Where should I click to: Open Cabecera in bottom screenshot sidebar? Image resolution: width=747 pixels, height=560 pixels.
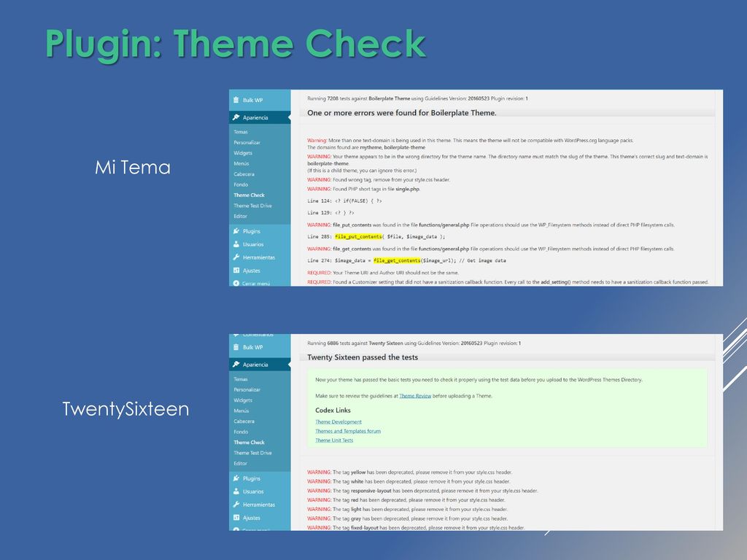(x=244, y=421)
